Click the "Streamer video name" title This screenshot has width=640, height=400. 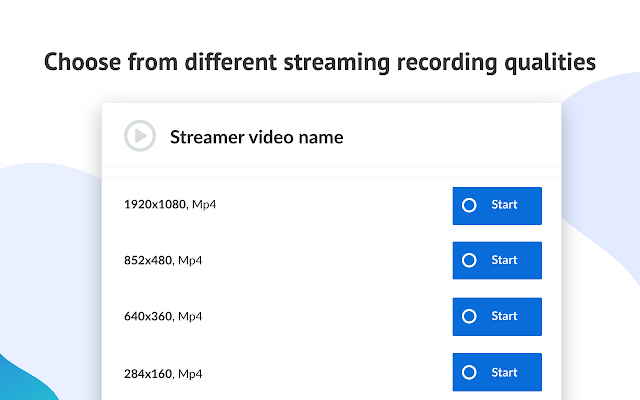pyautogui.click(x=256, y=137)
